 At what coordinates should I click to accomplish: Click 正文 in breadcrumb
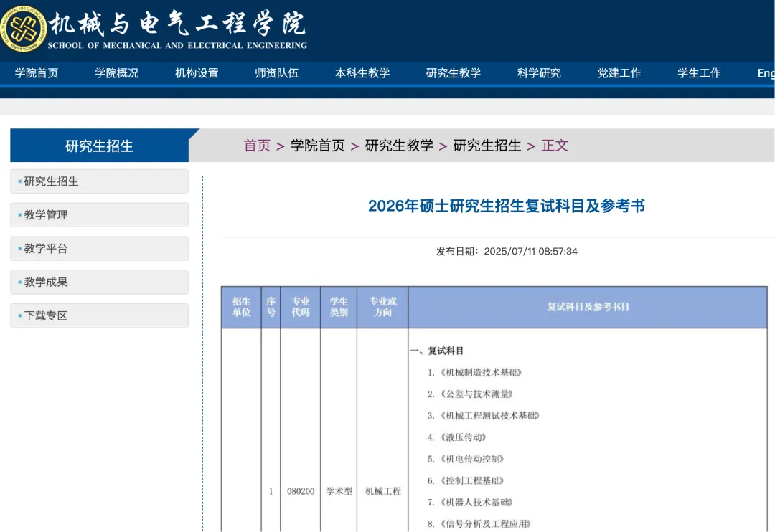coord(555,146)
